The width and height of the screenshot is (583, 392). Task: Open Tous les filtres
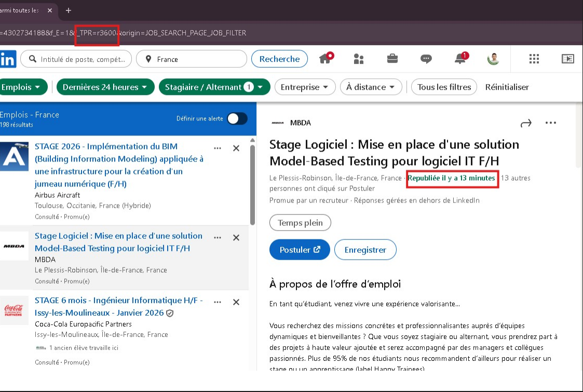(x=444, y=87)
